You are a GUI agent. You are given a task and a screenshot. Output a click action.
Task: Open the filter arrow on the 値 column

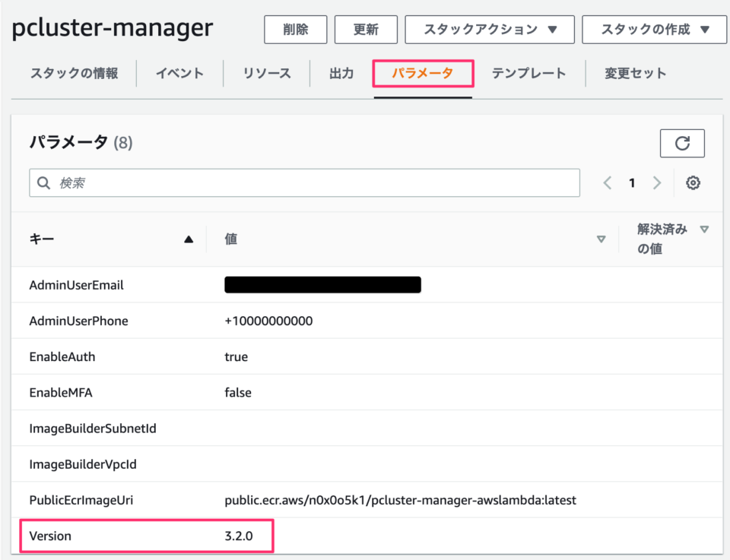coord(601,239)
